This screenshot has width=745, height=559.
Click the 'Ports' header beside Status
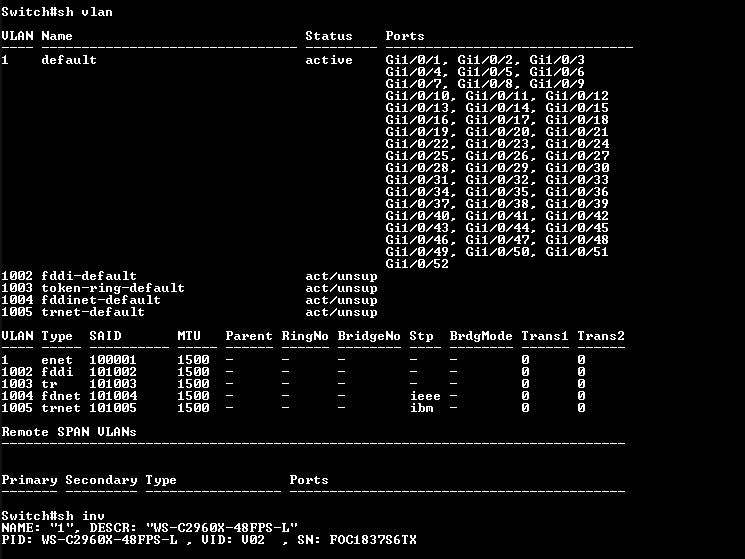[405, 36]
